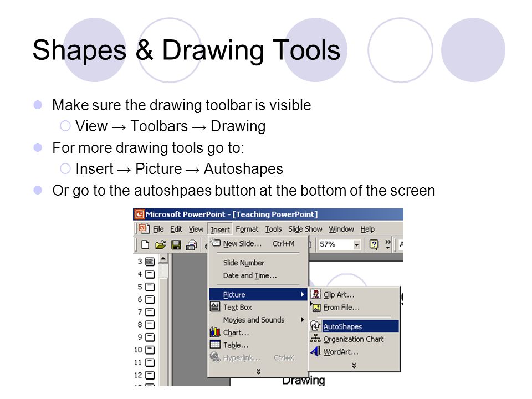Select slide 5 icon in outline

(x=150, y=287)
